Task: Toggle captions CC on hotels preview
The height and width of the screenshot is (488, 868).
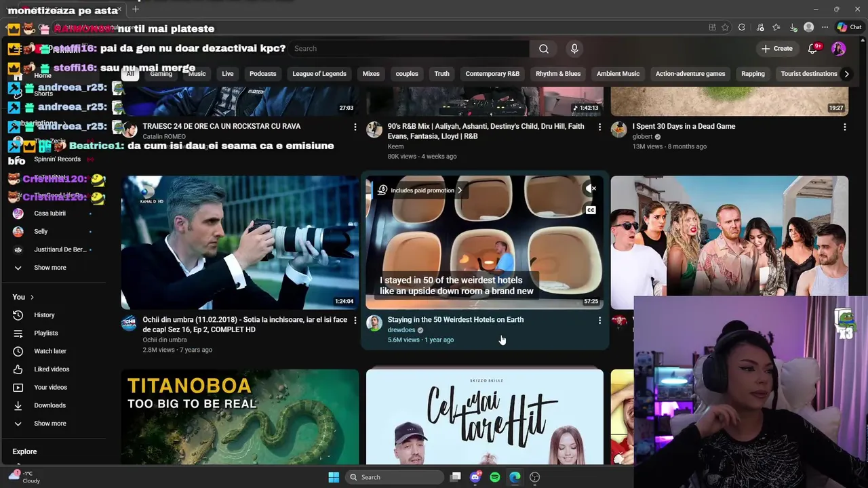Action: 591,210
